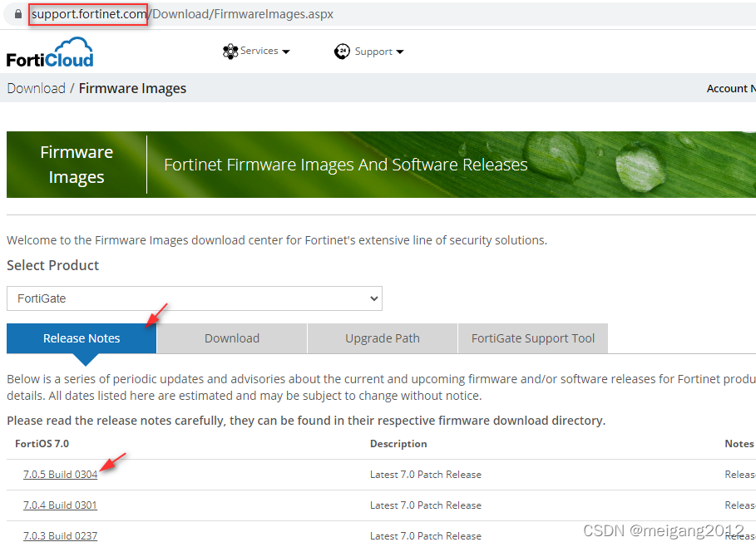756x547 pixels.
Task: Switch to the Release Notes tab
Action: pos(82,338)
